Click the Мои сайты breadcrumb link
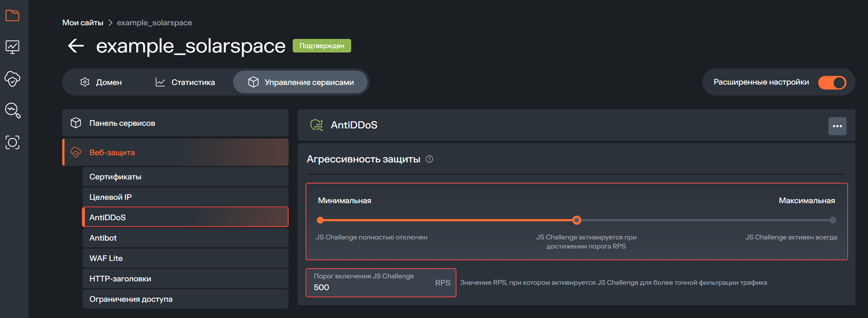The width and height of the screenshot is (868, 318). point(83,23)
